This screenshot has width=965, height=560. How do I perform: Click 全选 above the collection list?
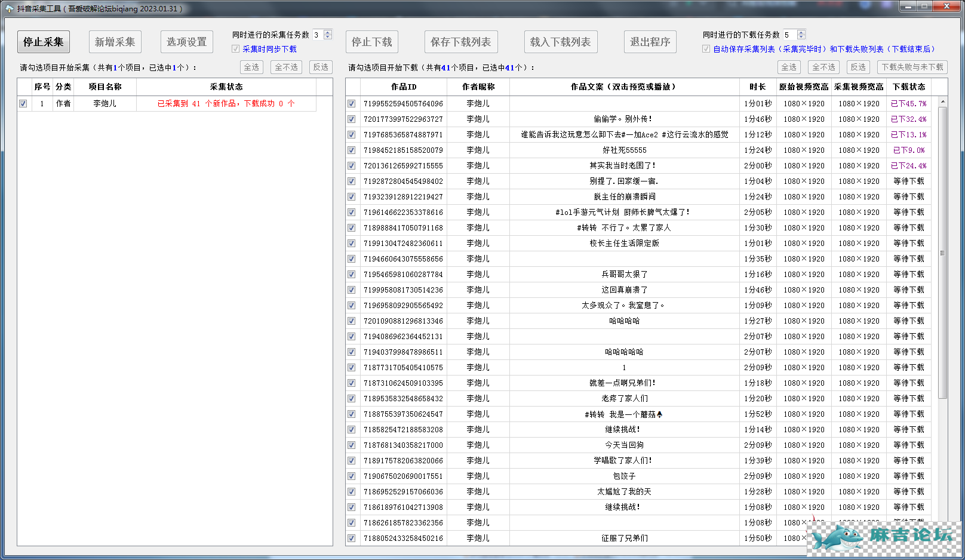(x=252, y=67)
